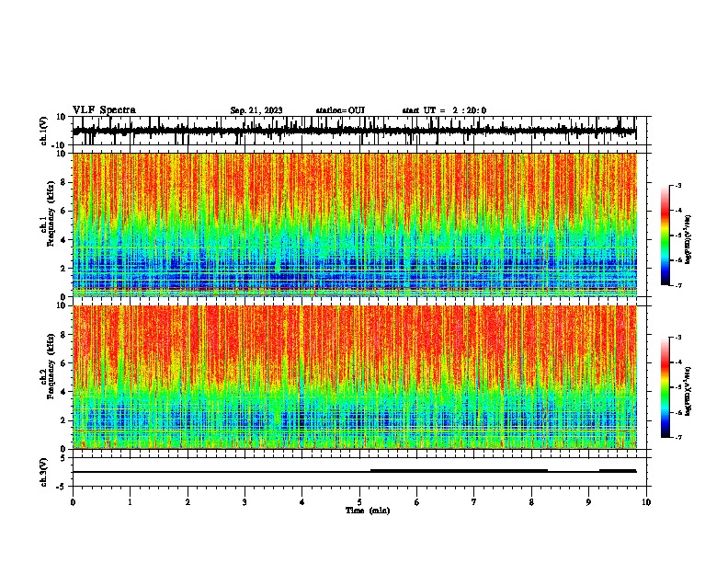Click the "-3" label on ch.1 color scale
The width and height of the screenshot is (728, 563).
[x=678, y=185]
